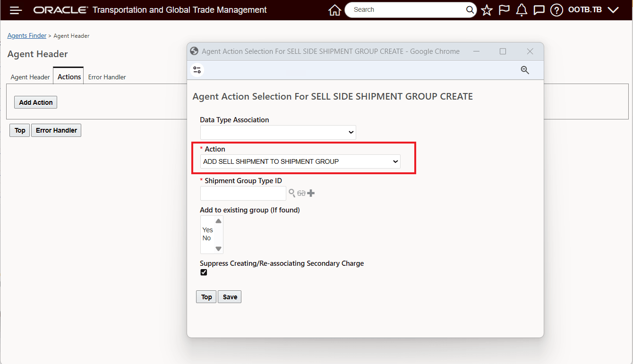Go to home via the house icon
Image resolution: width=633 pixels, height=364 pixels.
click(x=334, y=9)
